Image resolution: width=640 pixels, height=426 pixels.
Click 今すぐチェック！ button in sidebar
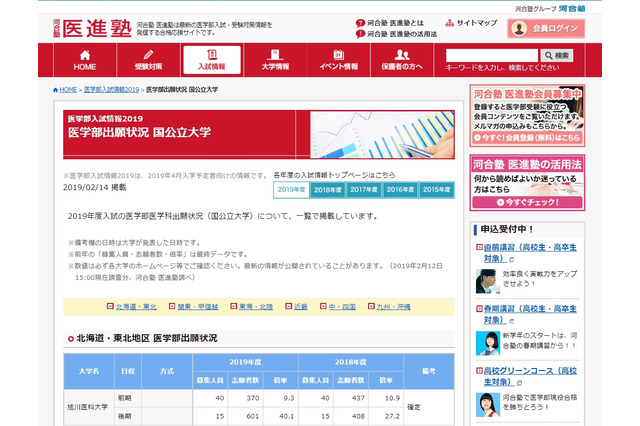click(x=527, y=202)
